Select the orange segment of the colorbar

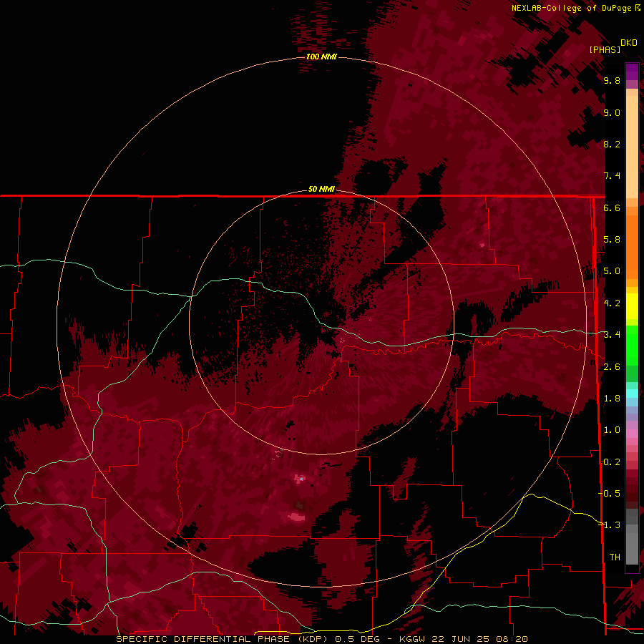(x=632, y=246)
